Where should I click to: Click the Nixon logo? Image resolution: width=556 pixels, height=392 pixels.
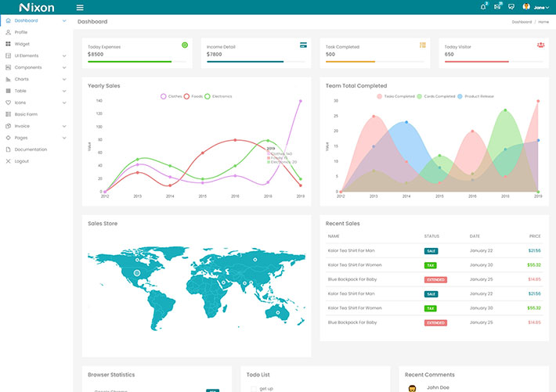point(36,7)
